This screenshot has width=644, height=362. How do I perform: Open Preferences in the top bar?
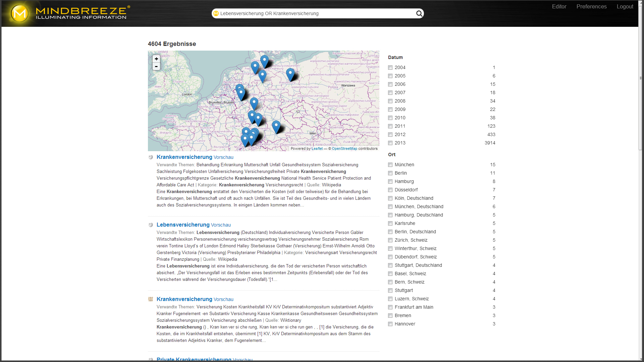pyautogui.click(x=591, y=6)
